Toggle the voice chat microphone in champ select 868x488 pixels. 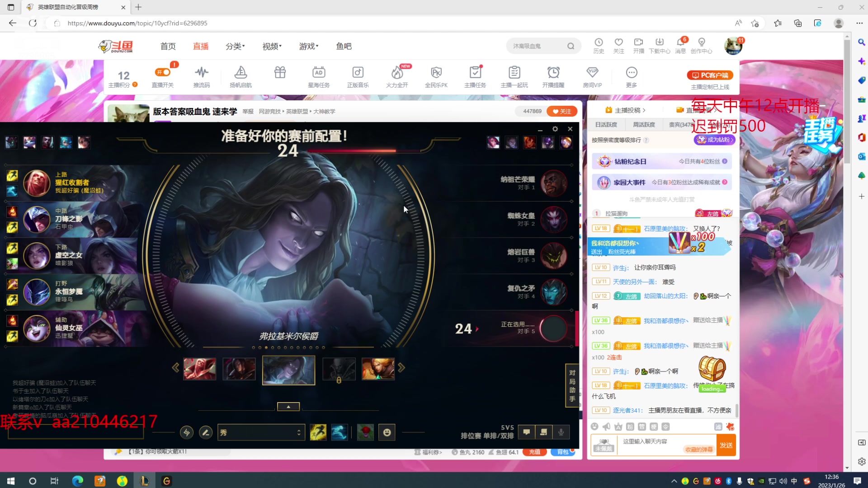[x=561, y=432]
